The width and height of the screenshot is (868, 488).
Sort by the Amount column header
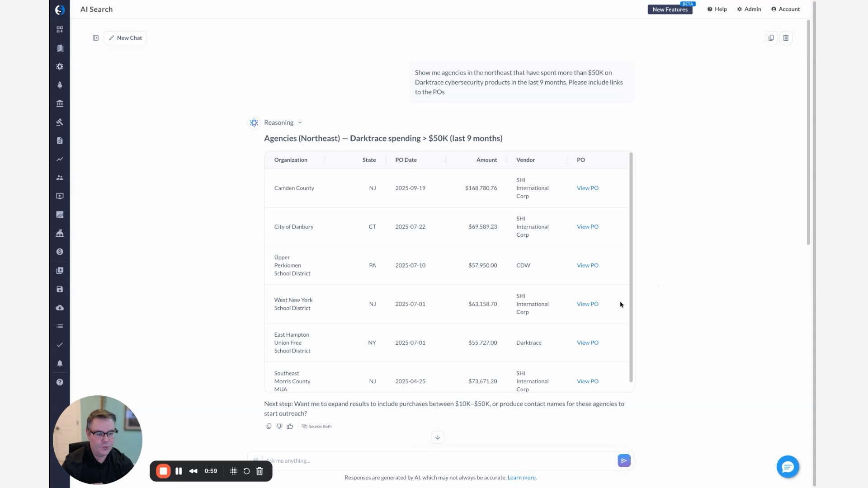coord(486,160)
